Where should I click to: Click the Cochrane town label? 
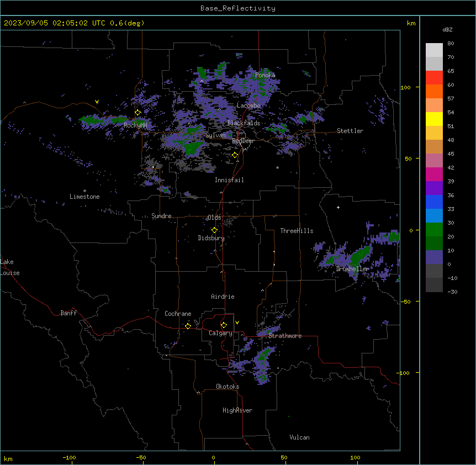pyautogui.click(x=178, y=314)
